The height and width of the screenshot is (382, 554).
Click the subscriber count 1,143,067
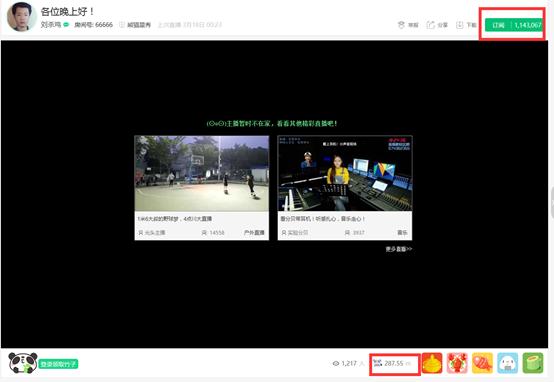pyautogui.click(x=528, y=25)
